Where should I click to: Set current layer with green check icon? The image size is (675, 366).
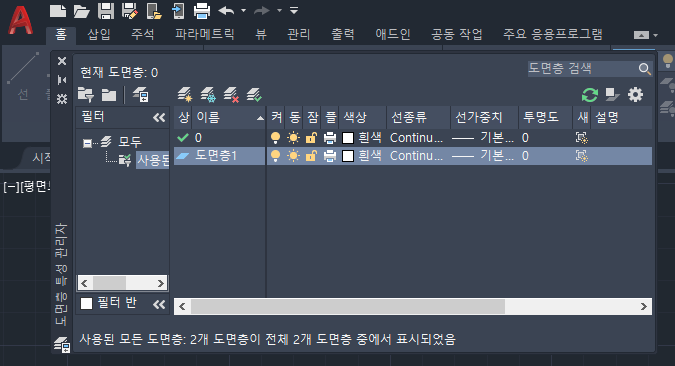tap(254, 95)
